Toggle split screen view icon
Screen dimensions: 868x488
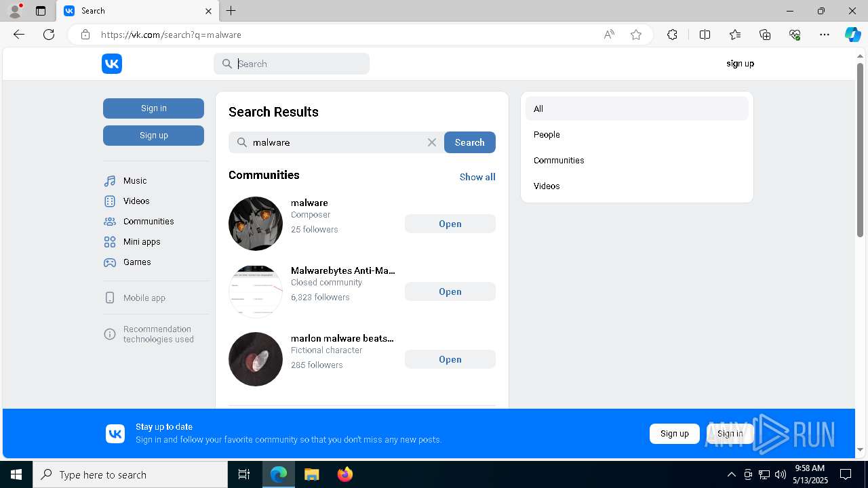pos(705,35)
